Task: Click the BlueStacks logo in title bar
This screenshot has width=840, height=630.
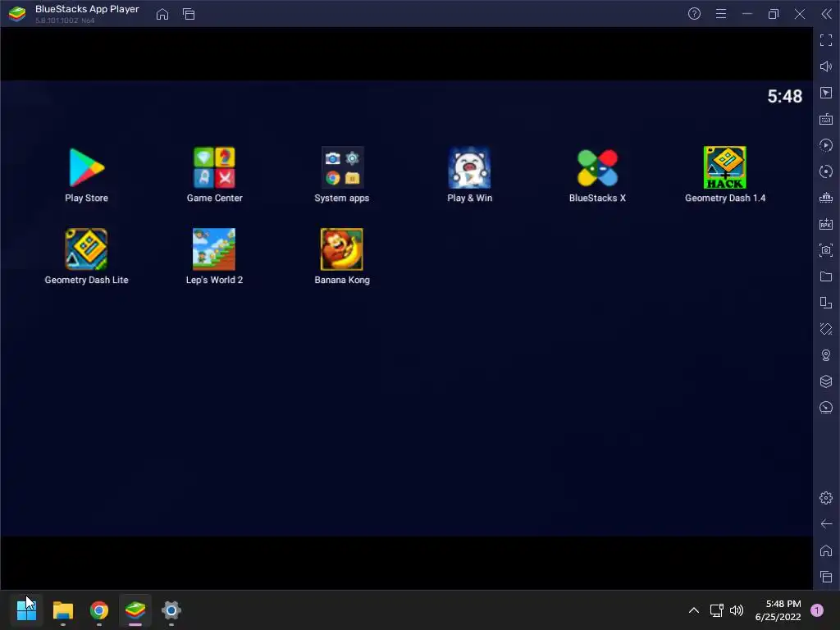Action: point(17,14)
